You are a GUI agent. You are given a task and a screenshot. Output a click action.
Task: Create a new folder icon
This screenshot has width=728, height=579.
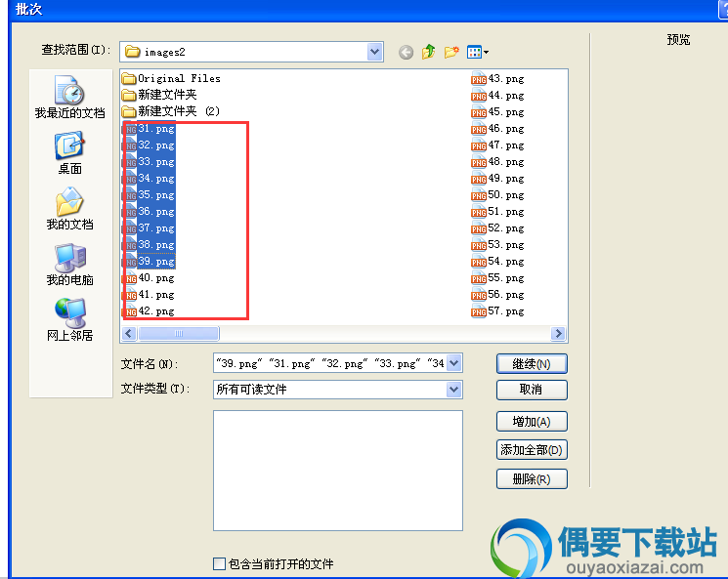(451, 52)
